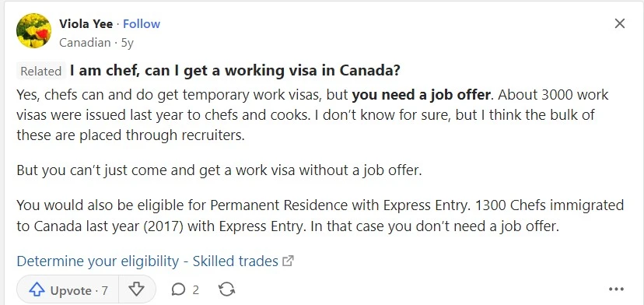The width and height of the screenshot is (644, 305).
Task: Click the share circular arrows icon
Action: (226, 289)
